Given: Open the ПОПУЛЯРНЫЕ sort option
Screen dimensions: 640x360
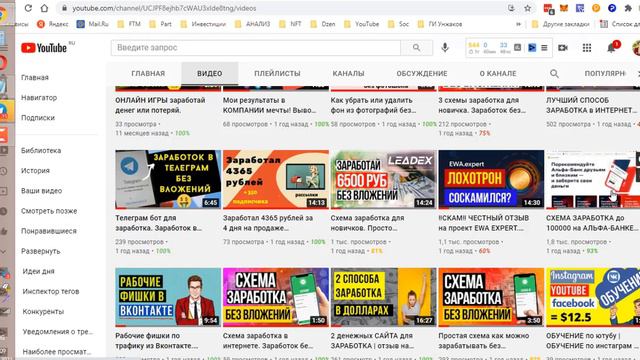Looking at the screenshot, I should click(605, 73).
